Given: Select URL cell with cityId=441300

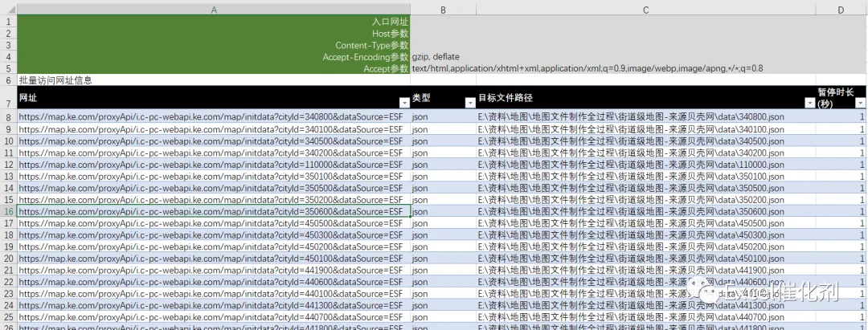Looking at the screenshot, I should coord(215,306).
